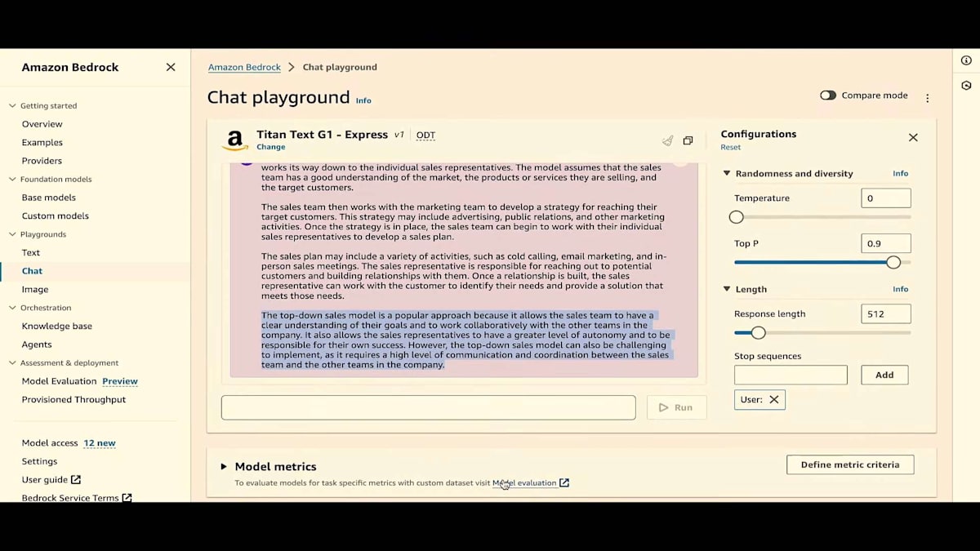Collapse the Length section
This screenshot has width=980, height=551.
click(727, 289)
